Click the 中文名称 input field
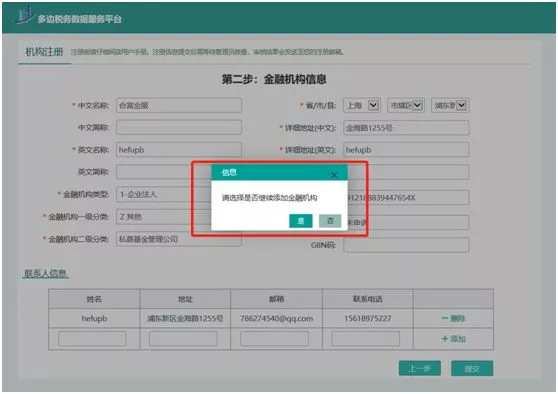This screenshot has width=558, height=394. (179, 105)
